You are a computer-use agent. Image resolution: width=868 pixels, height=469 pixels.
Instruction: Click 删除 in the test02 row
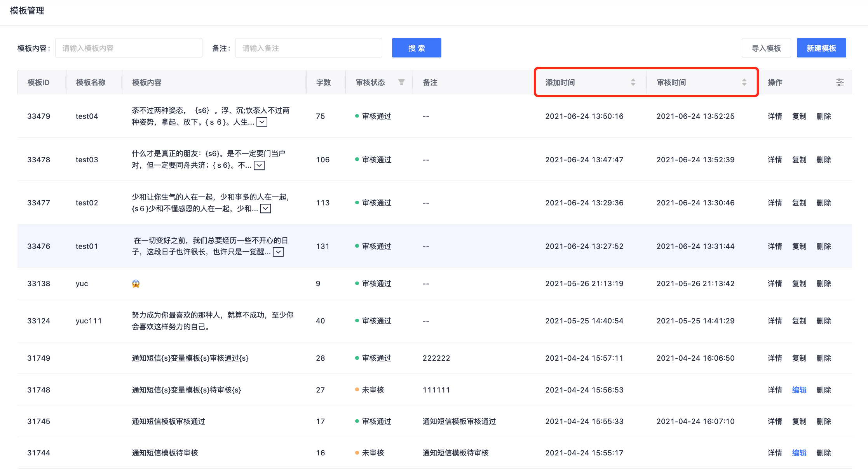click(824, 203)
